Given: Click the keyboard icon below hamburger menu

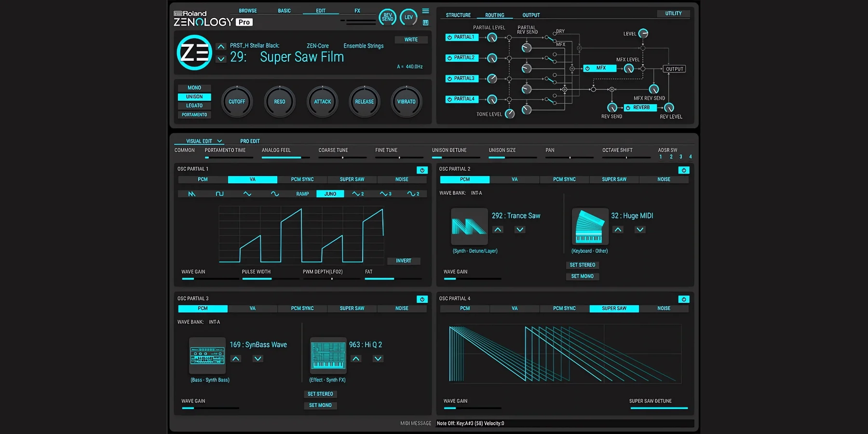Looking at the screenshot, I should pos(425,22).
